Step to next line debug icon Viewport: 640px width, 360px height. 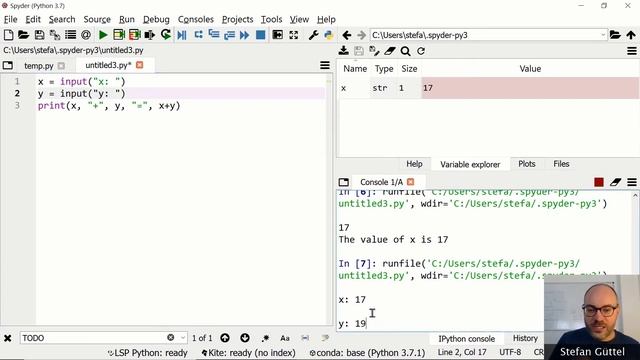[x=198, y=35]
